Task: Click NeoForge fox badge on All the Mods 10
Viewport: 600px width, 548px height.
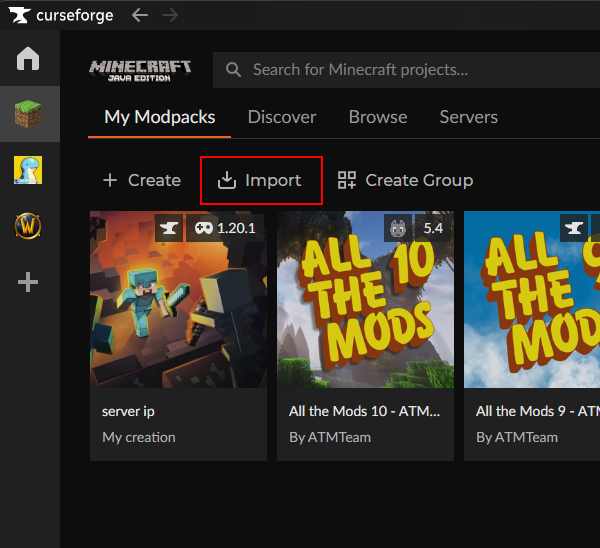Action: tap(398, 228)
